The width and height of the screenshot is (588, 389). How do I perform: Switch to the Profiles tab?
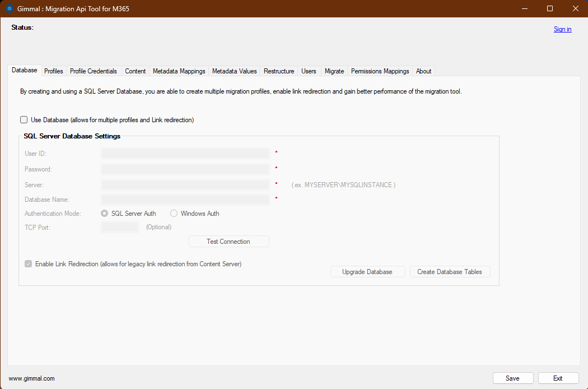coord(53,71)
